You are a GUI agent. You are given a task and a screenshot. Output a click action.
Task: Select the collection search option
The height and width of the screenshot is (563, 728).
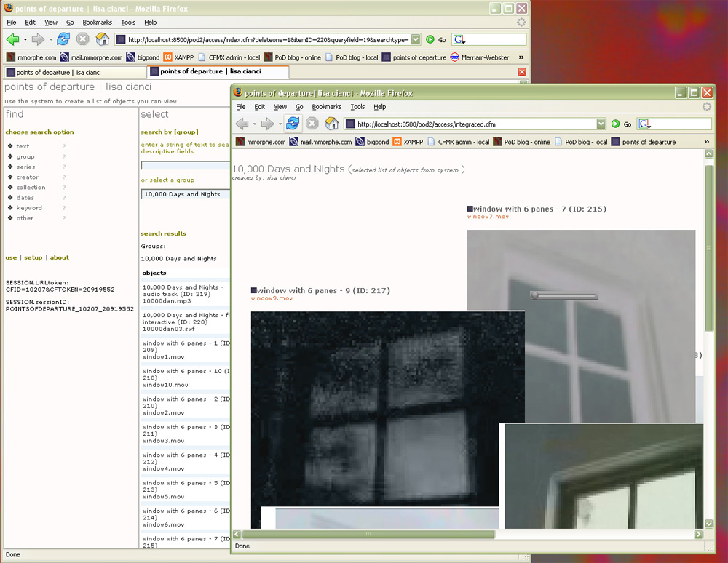(x=31, y=188)
